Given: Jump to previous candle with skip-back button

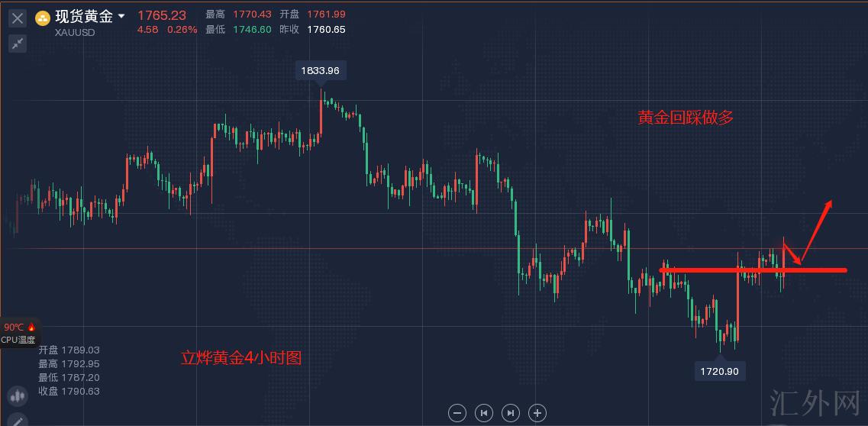Looking at the screenshot, I should (483, 413).
